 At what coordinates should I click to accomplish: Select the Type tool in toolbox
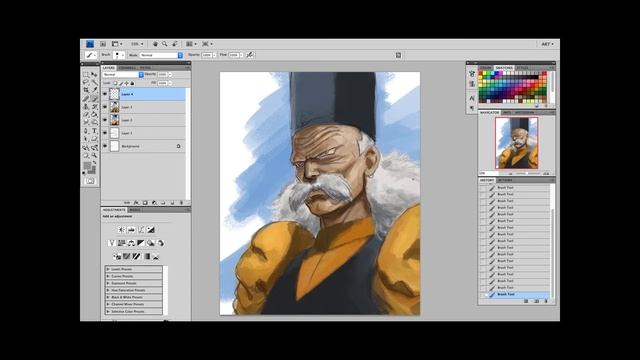94,131
